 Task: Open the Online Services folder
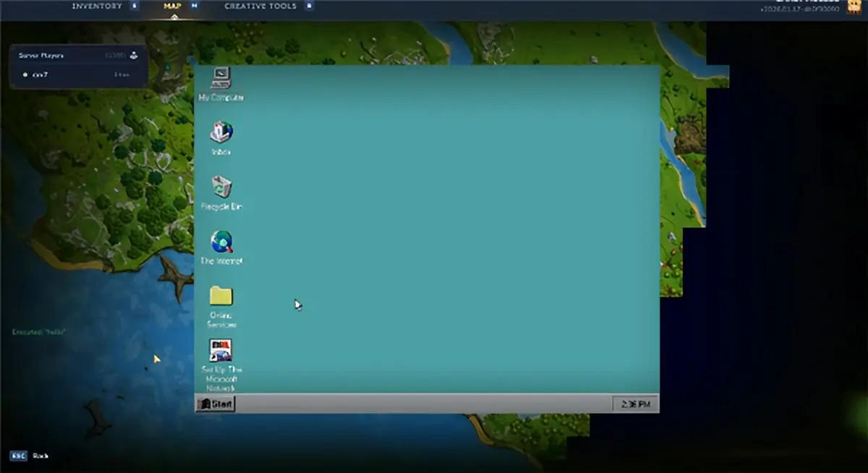tap(221, 296)
